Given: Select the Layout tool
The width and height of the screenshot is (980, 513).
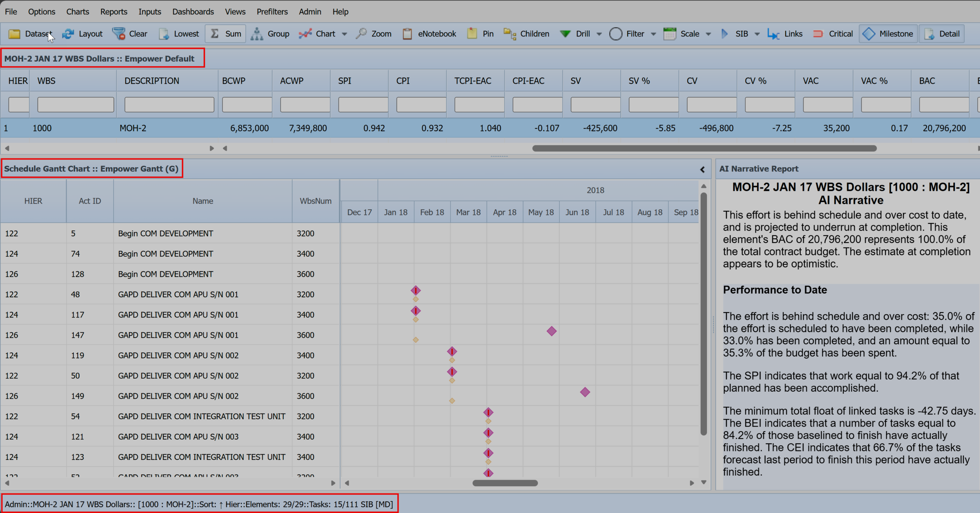Looking at the screenshot, I should pyautogui.click(x=82, y=34).
